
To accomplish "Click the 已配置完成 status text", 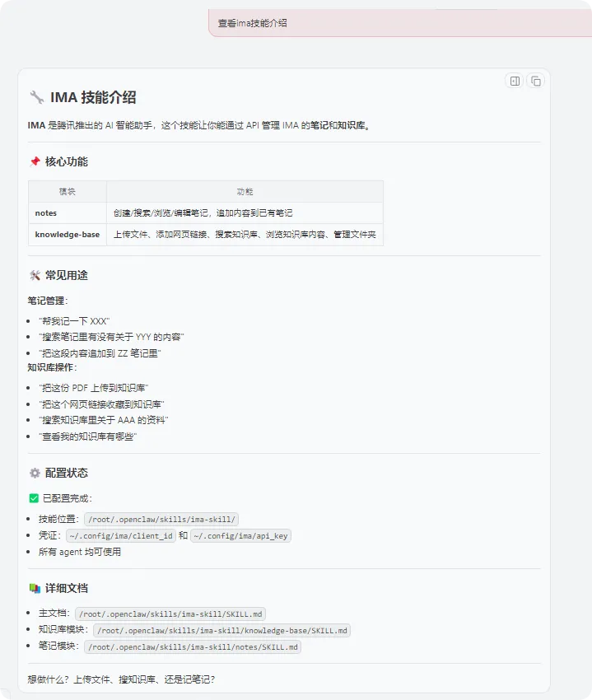I will coord(68,498).
